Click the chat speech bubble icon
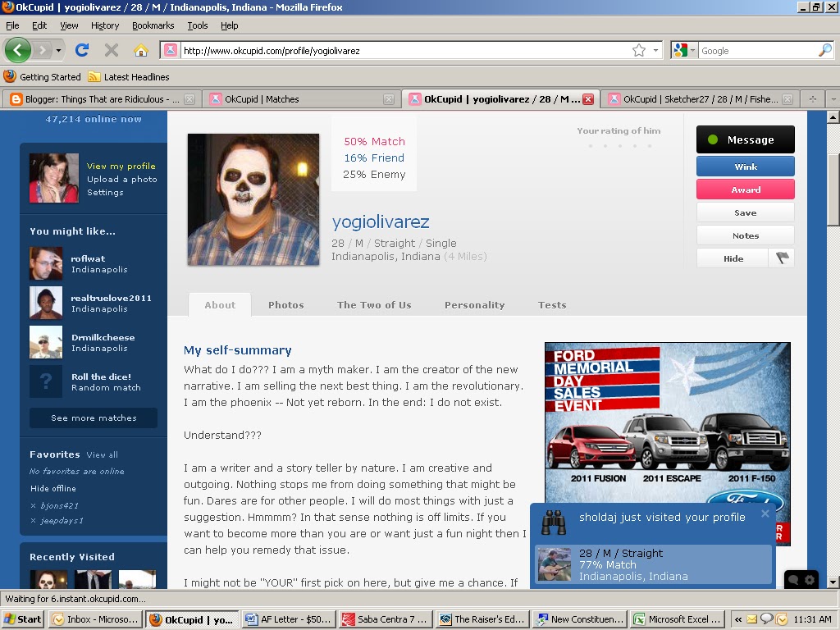 tap(793, 580)
